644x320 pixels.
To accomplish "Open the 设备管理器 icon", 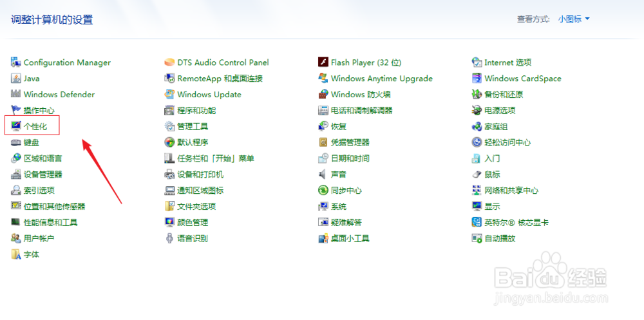I will 16,174.
